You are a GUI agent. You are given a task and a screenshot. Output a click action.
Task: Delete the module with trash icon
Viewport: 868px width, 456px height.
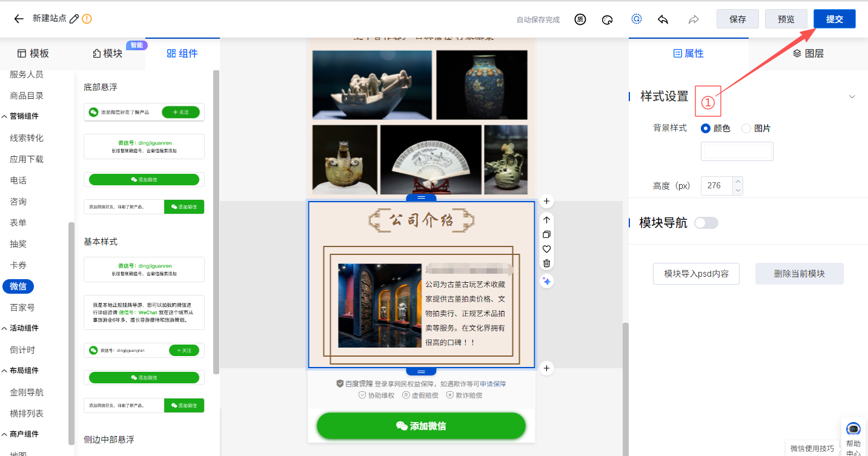tap(546, 263)
